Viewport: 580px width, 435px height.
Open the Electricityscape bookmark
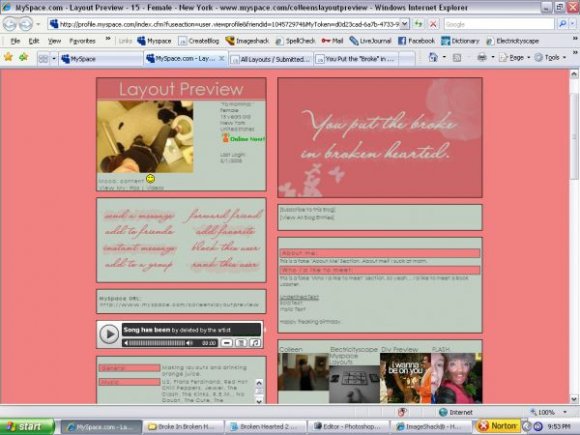coord(512,41)
